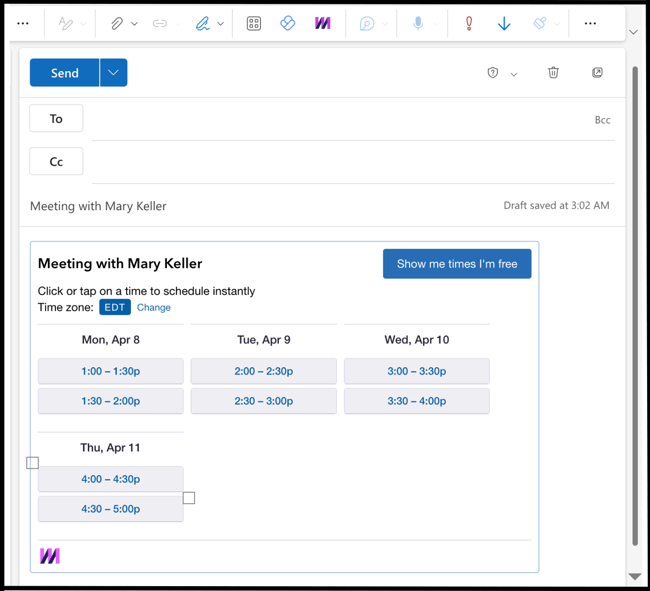The width and height of the screenshot is (650, 591).
Task: Attach a file with paperclip icon
Action: point(117,24)
